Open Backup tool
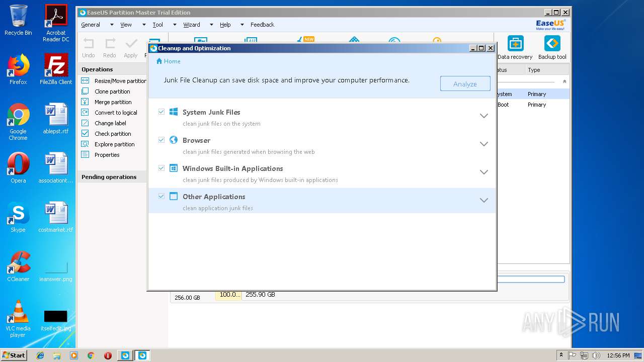The height and width of the screenshot is (362, 644). click(x=552, y=48)
